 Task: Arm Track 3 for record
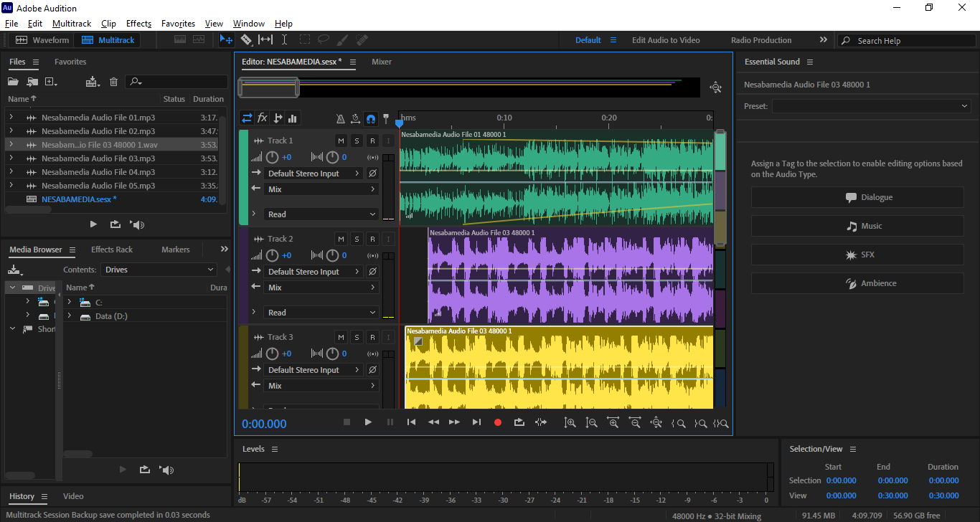point(372,337)
